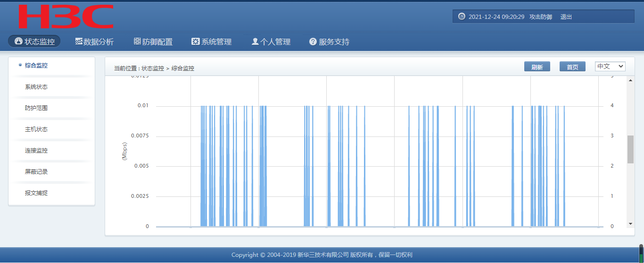Image resolution: width=644 pixels, height=263 pixels.
Task: Click the 0.0025 y-axis label
Action: pyautogui.click(x=141, y=196)
